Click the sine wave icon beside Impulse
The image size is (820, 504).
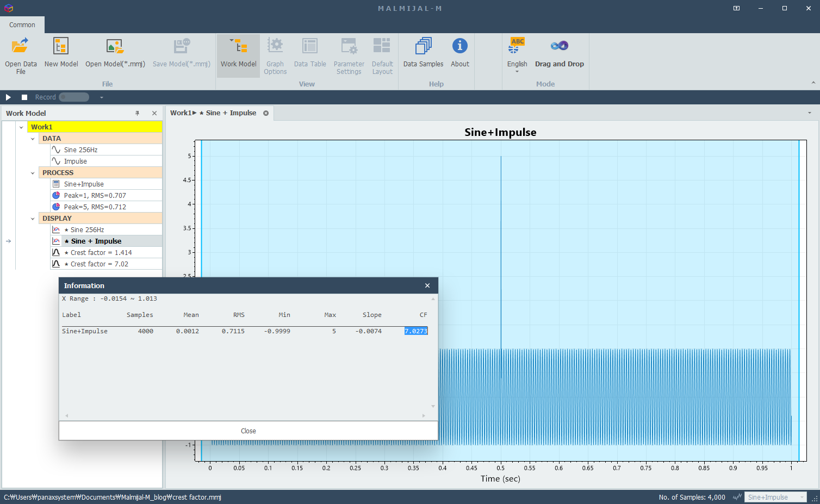pos(56,161)
